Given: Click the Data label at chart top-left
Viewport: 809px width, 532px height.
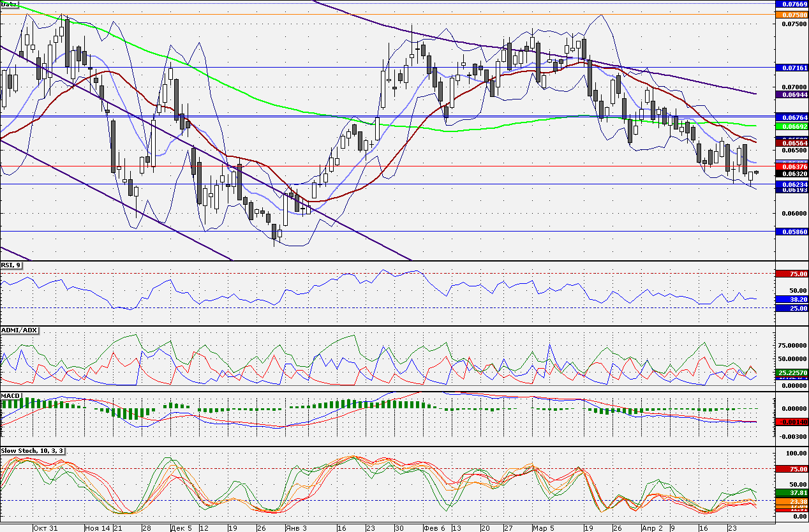Looking at the screenshot, I should pyautogui.click(x=10, y=4).
